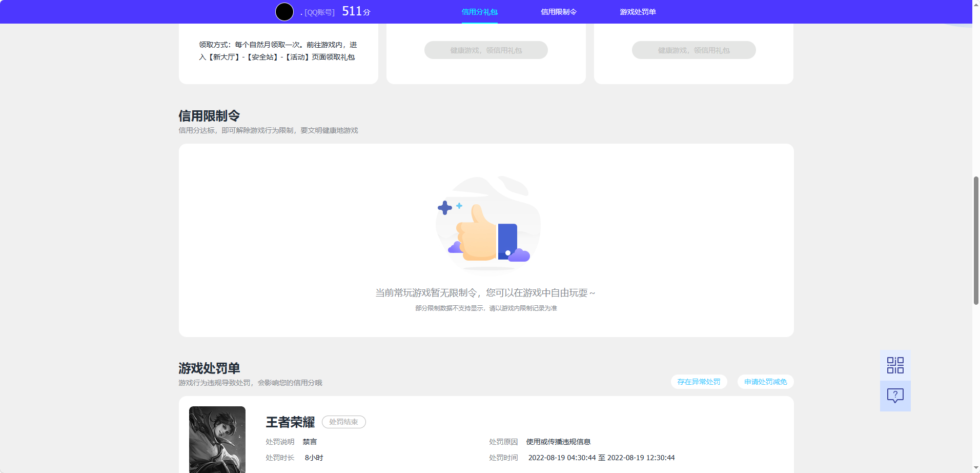Open the QR code floating icon
Viewport: 980px width, 473px height.
(895, 365)
